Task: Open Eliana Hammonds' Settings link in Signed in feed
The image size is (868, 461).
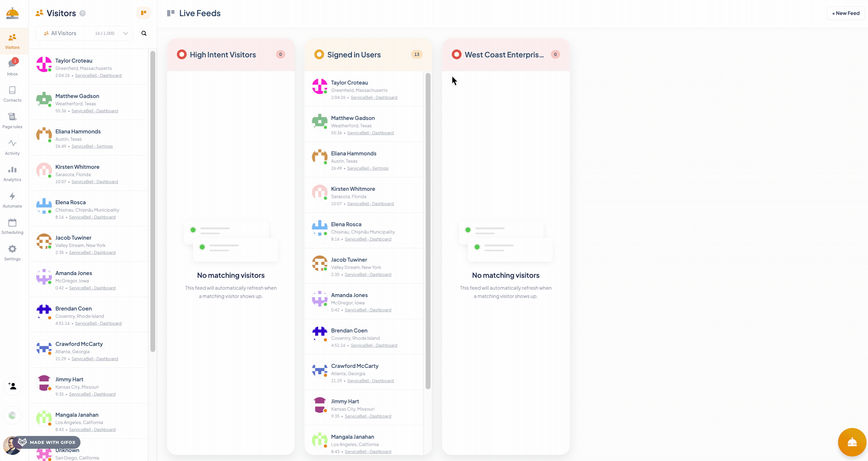Action: click(x=368, y=168)
